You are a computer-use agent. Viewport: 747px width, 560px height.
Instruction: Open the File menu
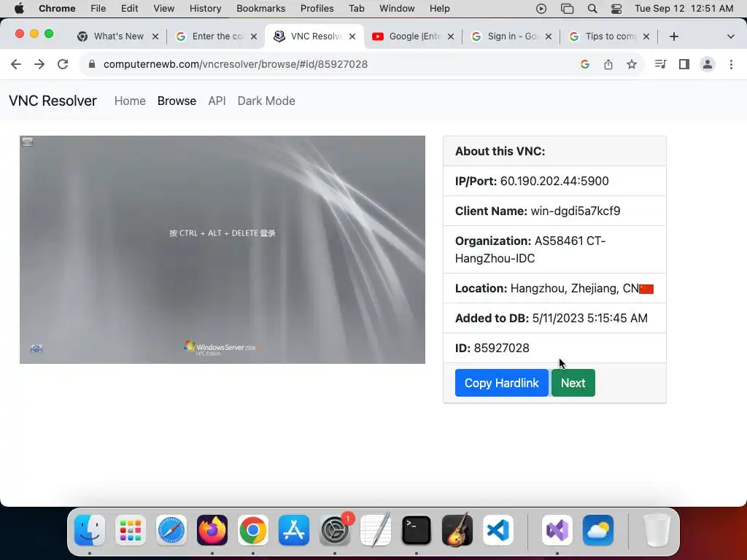98,9
